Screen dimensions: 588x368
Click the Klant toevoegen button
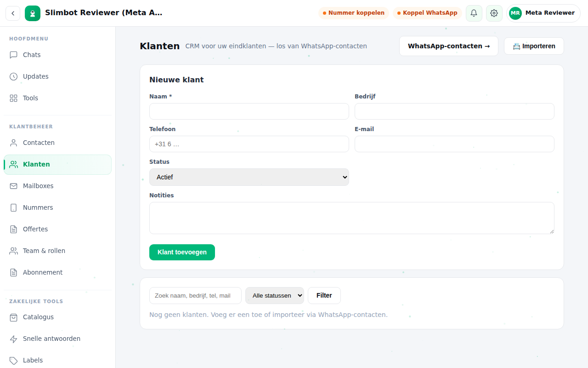click(182, 252)
